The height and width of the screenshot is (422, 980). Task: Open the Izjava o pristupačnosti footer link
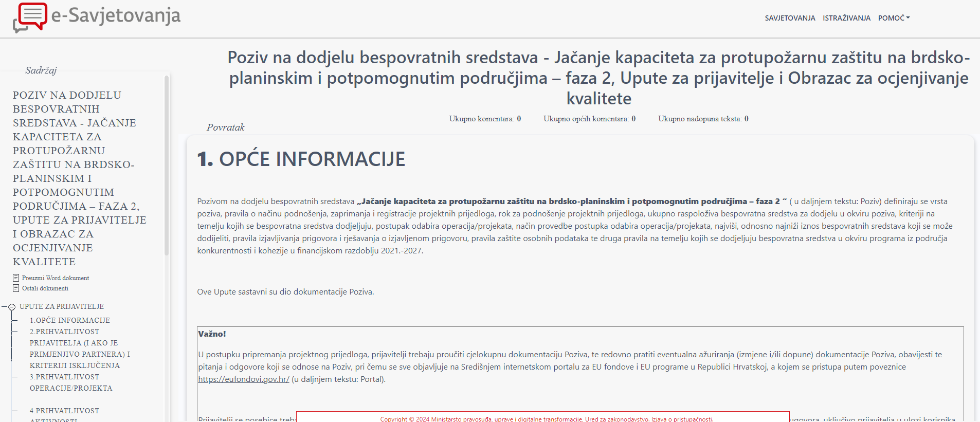point(682,419)
